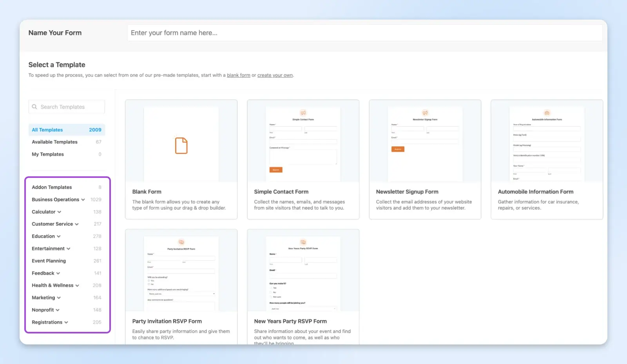The image size is (627, 364).
Task: Expand the Calculator category
Action: (59, 212)
